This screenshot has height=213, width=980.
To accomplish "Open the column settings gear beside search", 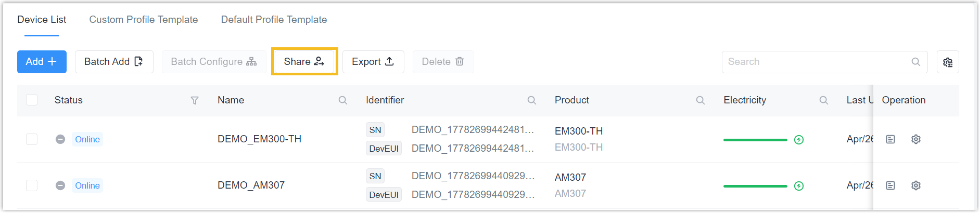I will click(948, 62).
